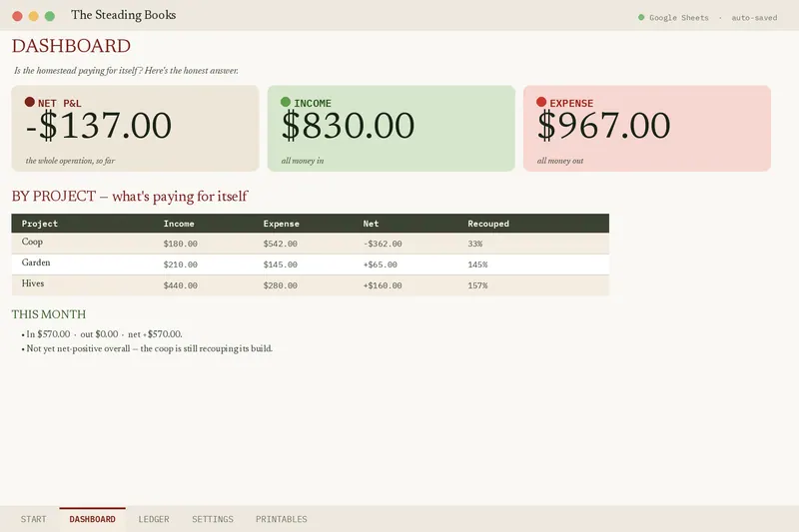This screenshot has height=532, width=799.
Task: Click the homestead subtitle question text
Action: click(x=126, y=71)
